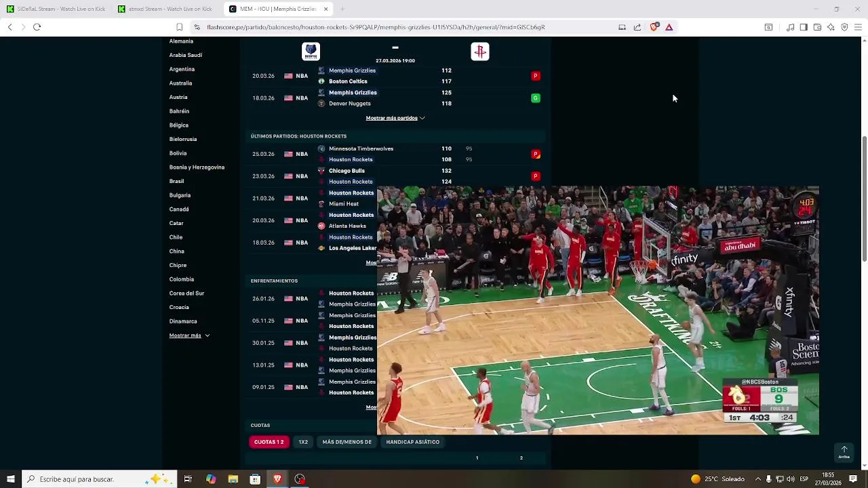Click the install app icon in the address bar
The height and width of the screenshot is (488, 868).
pos(622,27)
